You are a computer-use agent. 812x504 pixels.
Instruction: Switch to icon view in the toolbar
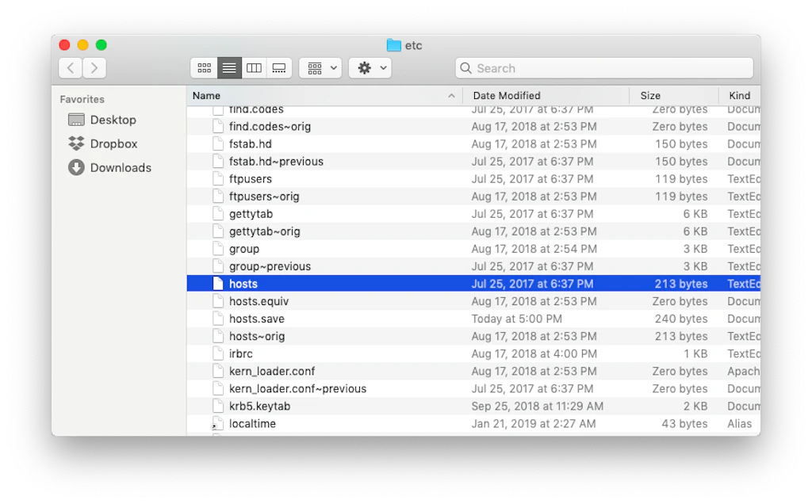[x=204, y=67]
